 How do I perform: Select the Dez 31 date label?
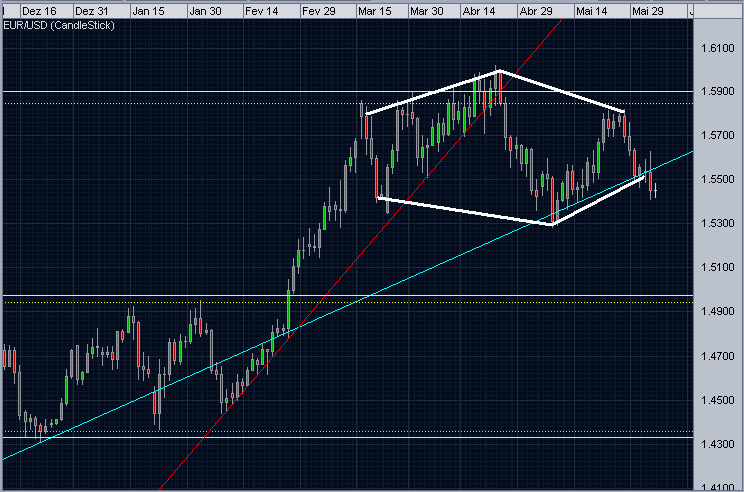(91, 11)
